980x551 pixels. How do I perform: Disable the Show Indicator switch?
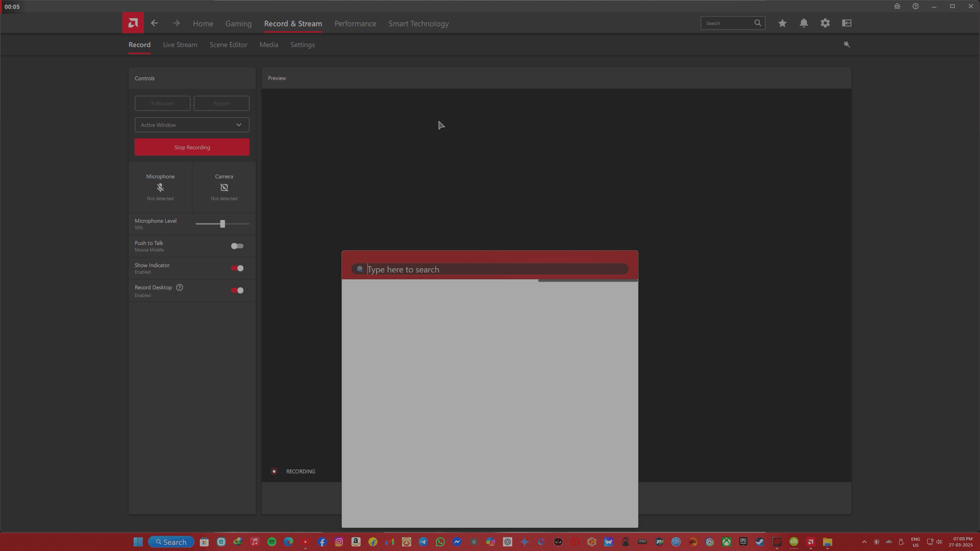(x=237, y=268)
